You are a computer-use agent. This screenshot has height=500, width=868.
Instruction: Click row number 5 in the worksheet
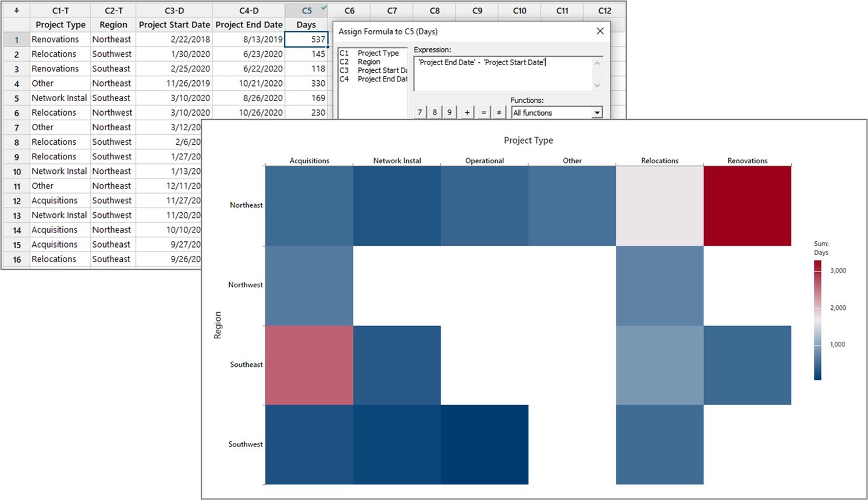point(16,98)
